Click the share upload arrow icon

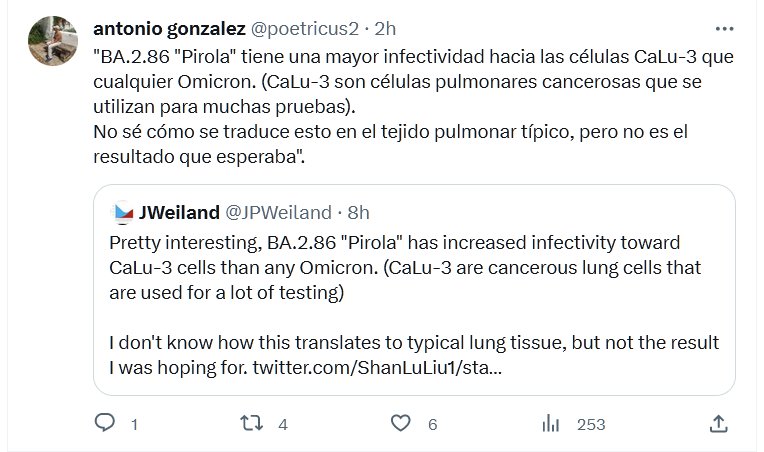(x=718, y=423)
